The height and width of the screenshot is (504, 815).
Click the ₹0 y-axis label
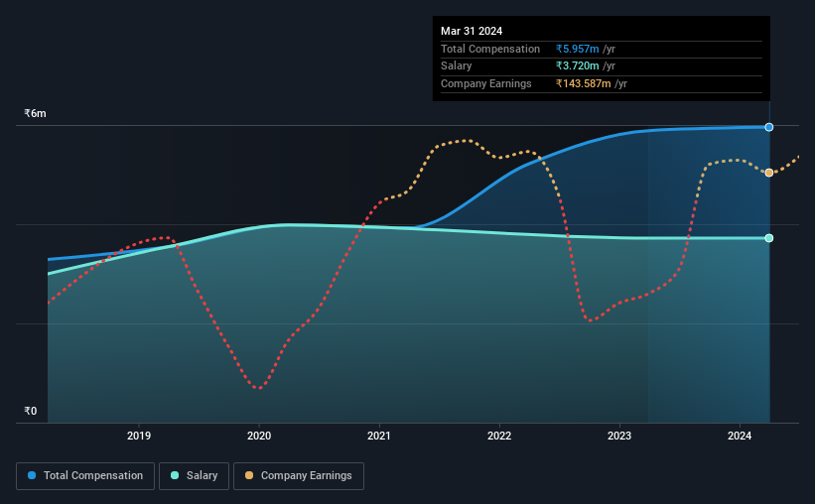tap(30, 411)
